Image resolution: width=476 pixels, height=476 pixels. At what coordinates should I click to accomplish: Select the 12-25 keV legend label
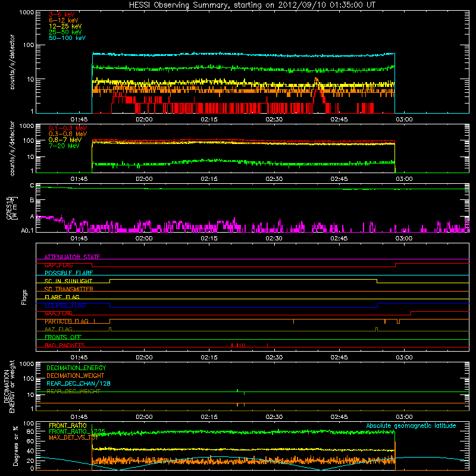click(65, 26)
